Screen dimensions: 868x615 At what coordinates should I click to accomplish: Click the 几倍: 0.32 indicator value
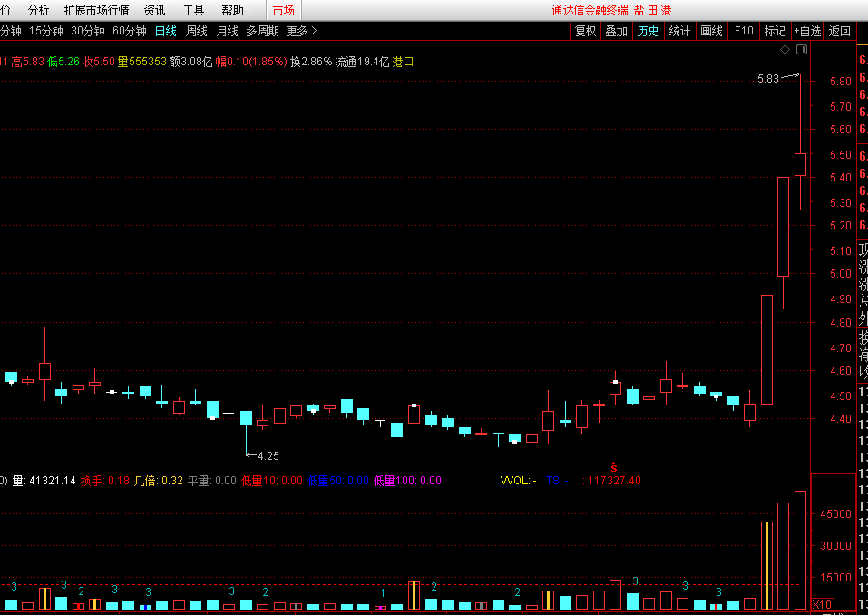pos(159,481)
